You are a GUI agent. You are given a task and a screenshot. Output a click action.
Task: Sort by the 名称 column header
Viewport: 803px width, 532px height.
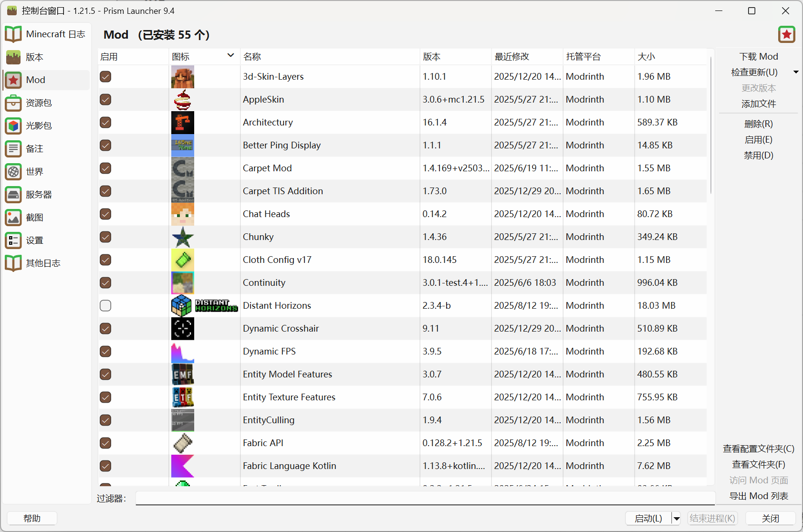[330, 57]
